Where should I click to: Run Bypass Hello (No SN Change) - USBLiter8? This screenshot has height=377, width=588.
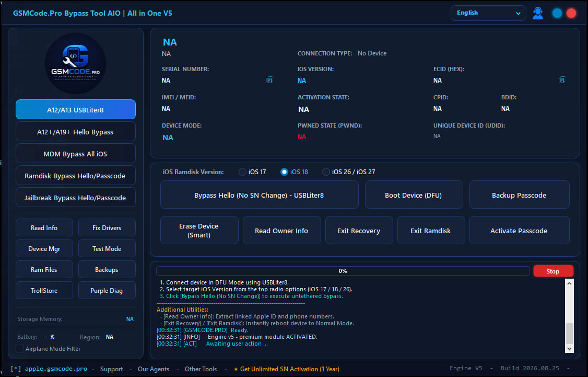259,195
